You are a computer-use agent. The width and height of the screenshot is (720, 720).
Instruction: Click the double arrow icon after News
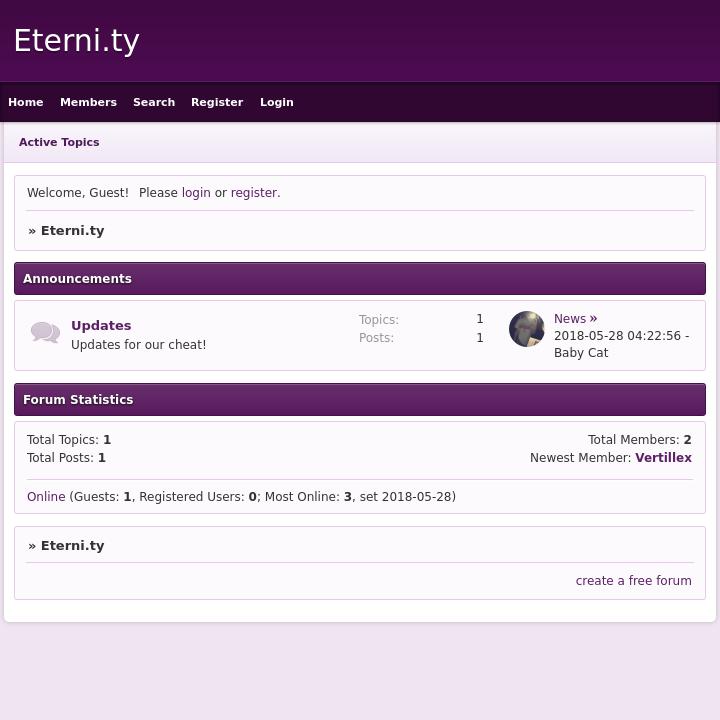(593, 319)
